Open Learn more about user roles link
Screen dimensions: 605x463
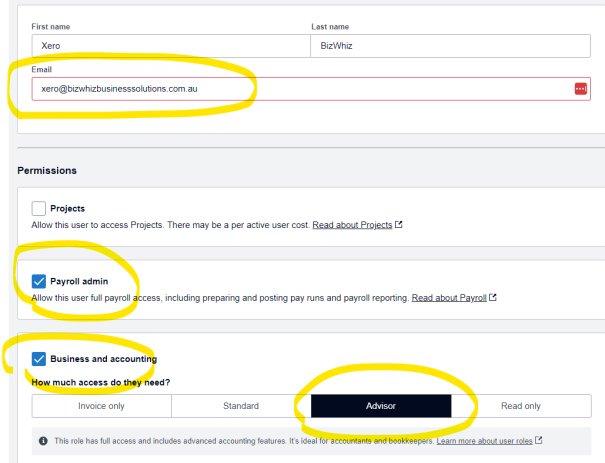(484, 440)
